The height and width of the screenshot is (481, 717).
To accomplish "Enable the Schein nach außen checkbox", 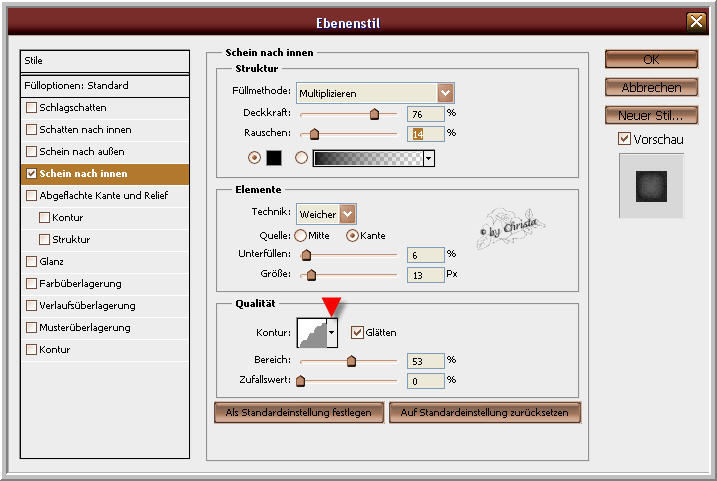I will [32, 151].
